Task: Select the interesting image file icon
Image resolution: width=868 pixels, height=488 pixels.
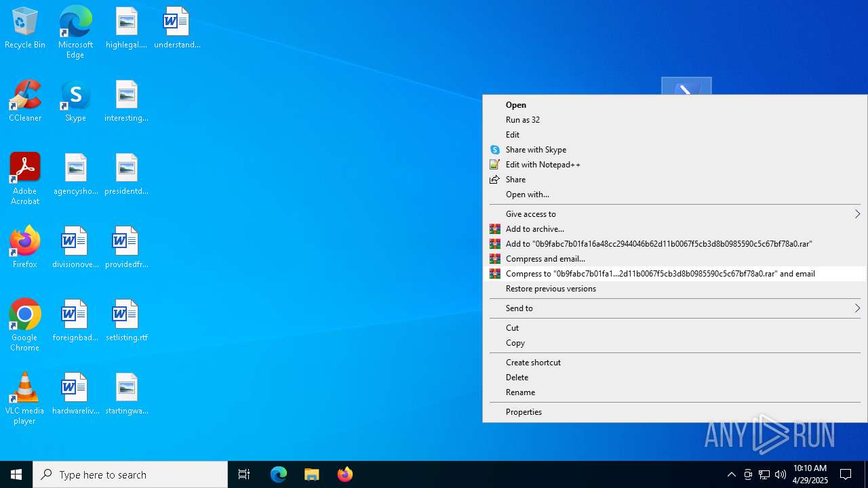Action: [x=126, y=102]
